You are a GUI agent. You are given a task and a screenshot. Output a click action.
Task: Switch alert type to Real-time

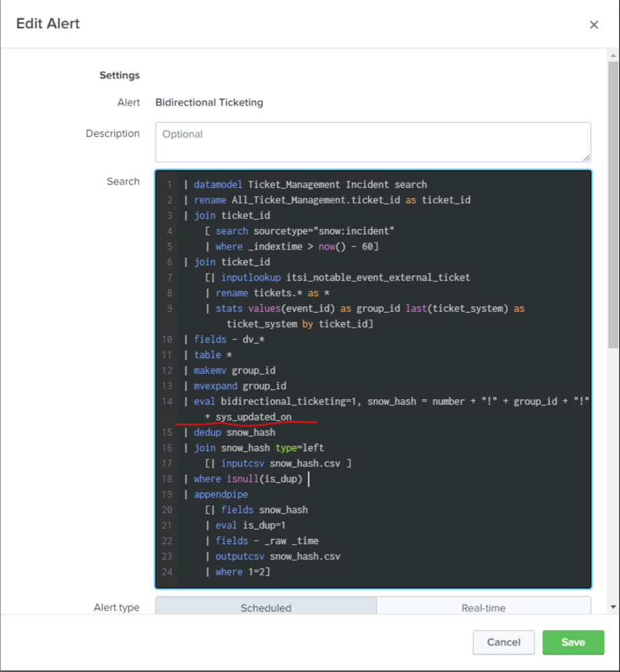click(483, 607)
